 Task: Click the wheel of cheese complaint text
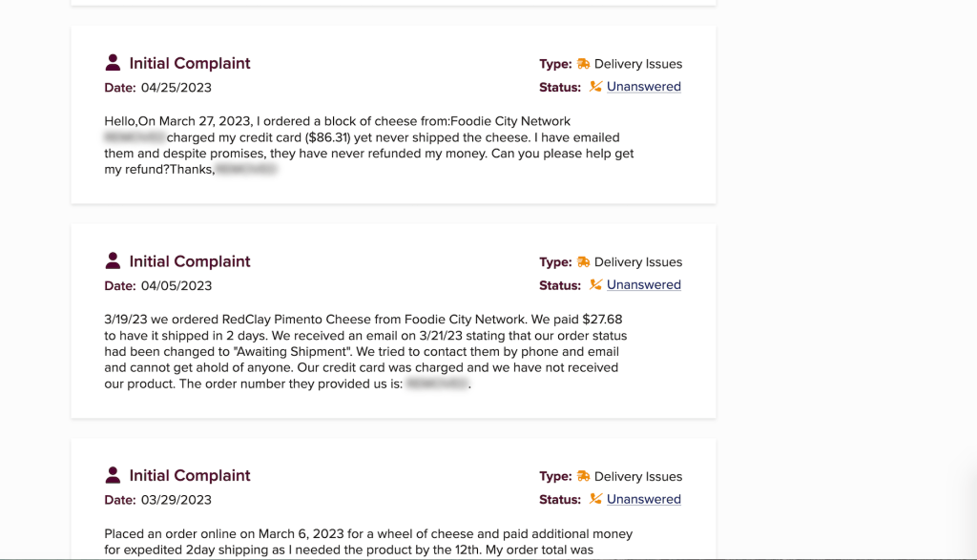368,541
